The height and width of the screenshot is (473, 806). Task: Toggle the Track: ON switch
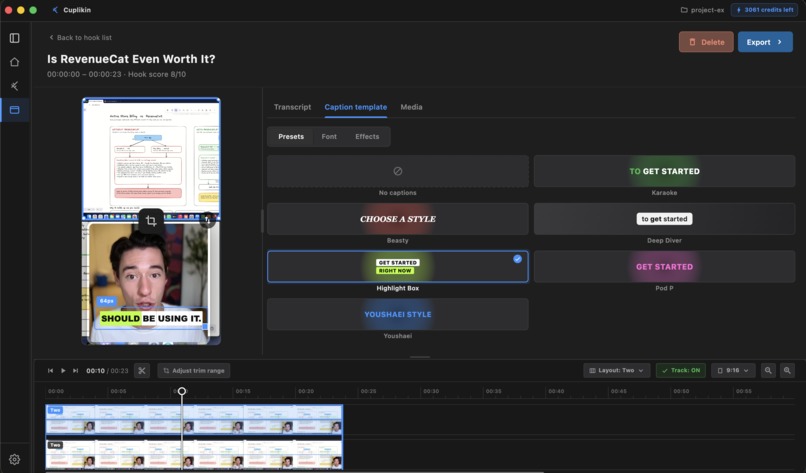coord(681,370)
